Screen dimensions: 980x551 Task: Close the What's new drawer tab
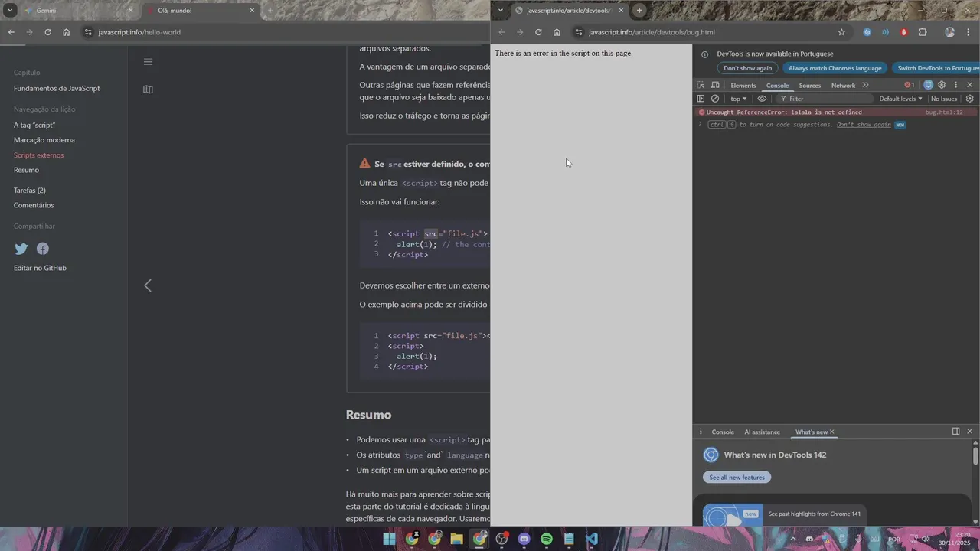tap(832, 432)
